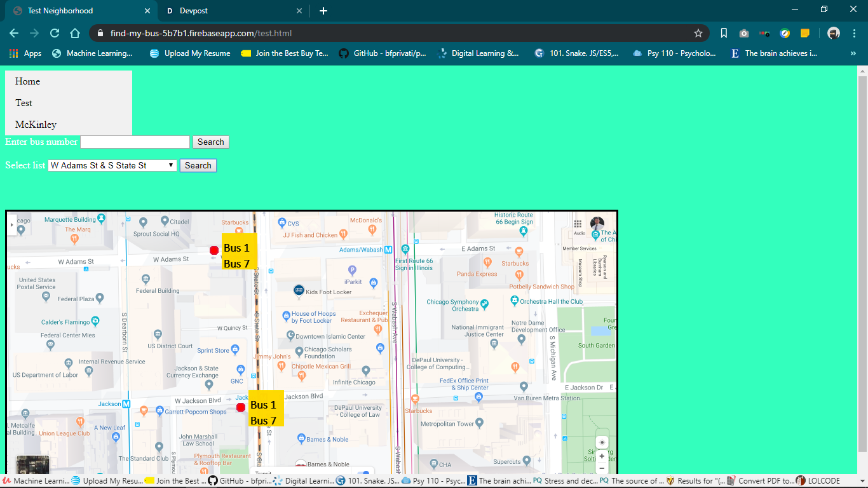The height and width of the screenshot is (488, 868).
Task: Click the map my-location target button
Action: (x=602, y=442)
